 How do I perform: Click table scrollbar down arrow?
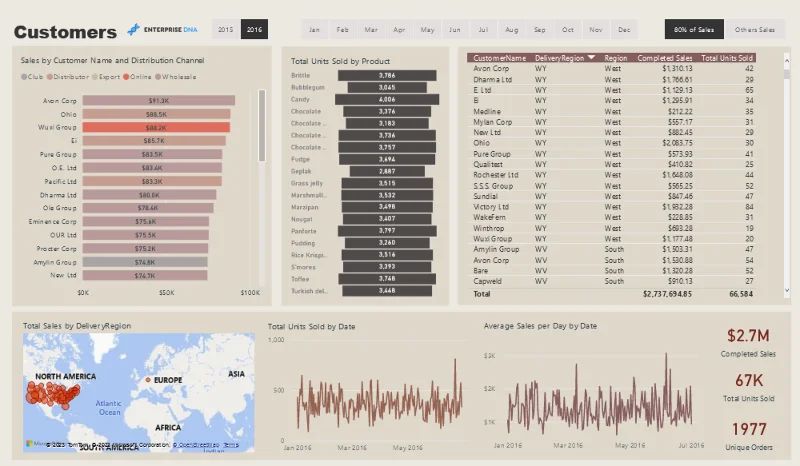[787, 290]
